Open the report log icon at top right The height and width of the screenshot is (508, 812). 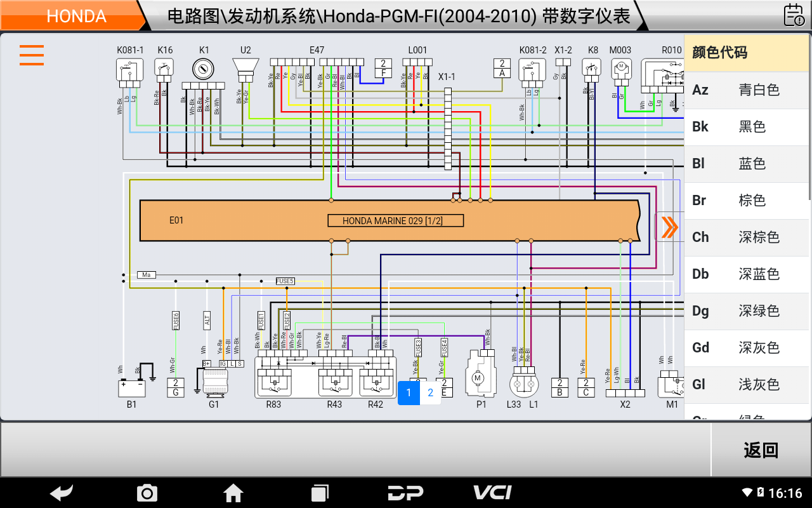[794, 15]
